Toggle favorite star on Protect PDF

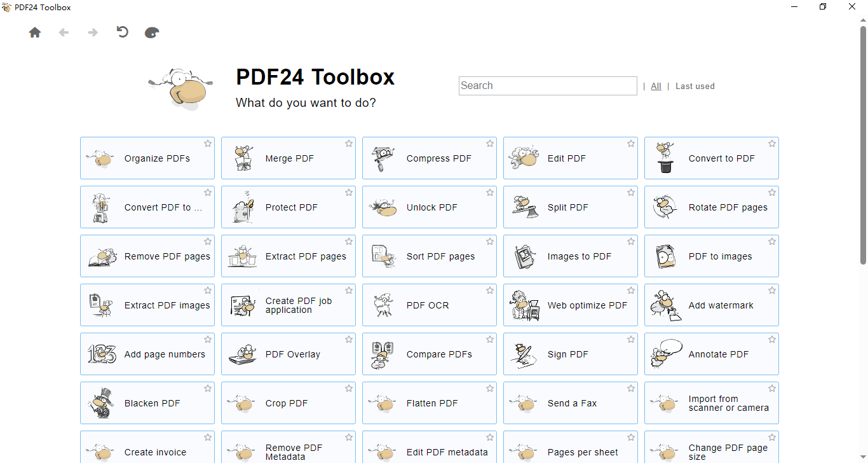(x=349, y=193)
